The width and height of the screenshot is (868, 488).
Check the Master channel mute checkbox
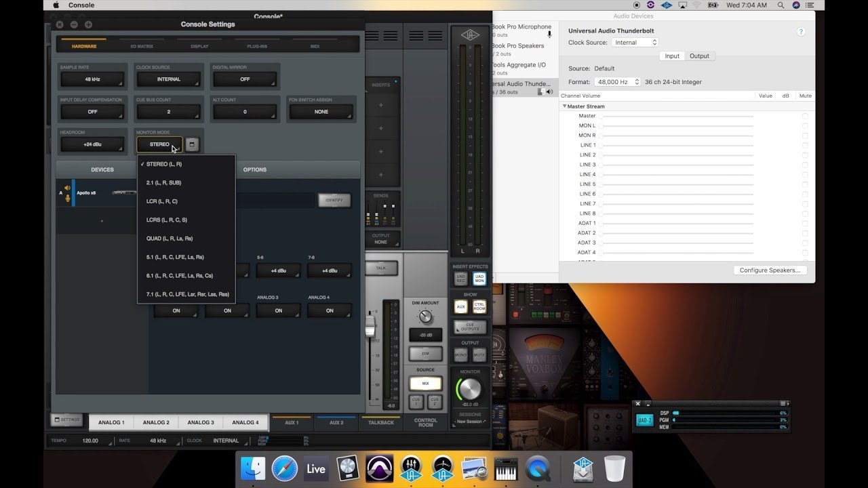pyautogui.click(x=805, y=116)
